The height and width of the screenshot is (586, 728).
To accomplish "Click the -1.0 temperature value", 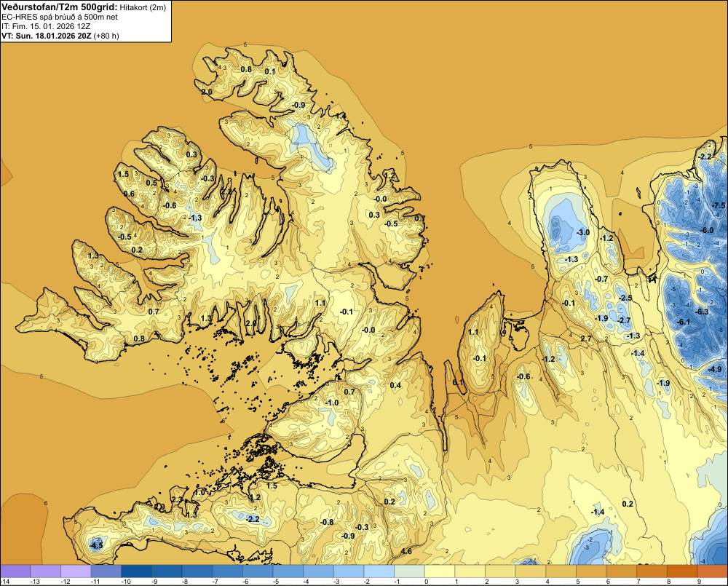I will pyautogui.click(x=332, y=403).
